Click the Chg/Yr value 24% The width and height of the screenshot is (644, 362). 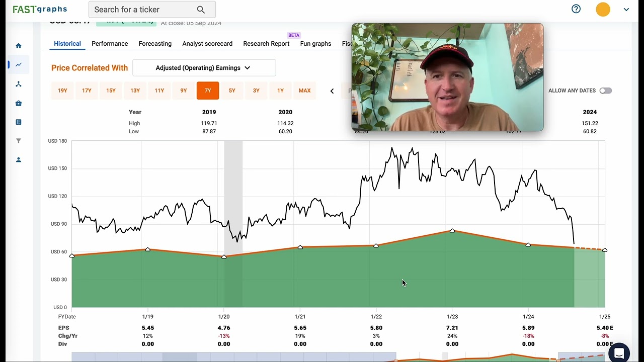click(452, 336)
